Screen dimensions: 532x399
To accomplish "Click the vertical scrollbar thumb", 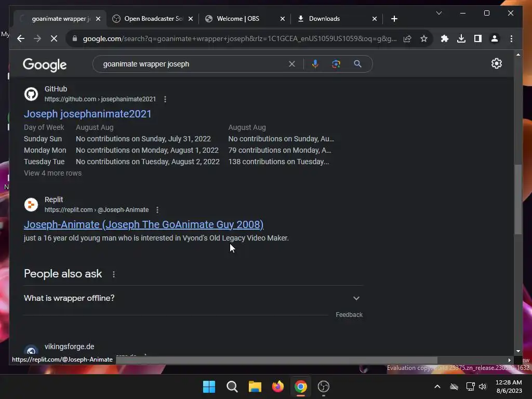I will (518, 199).
